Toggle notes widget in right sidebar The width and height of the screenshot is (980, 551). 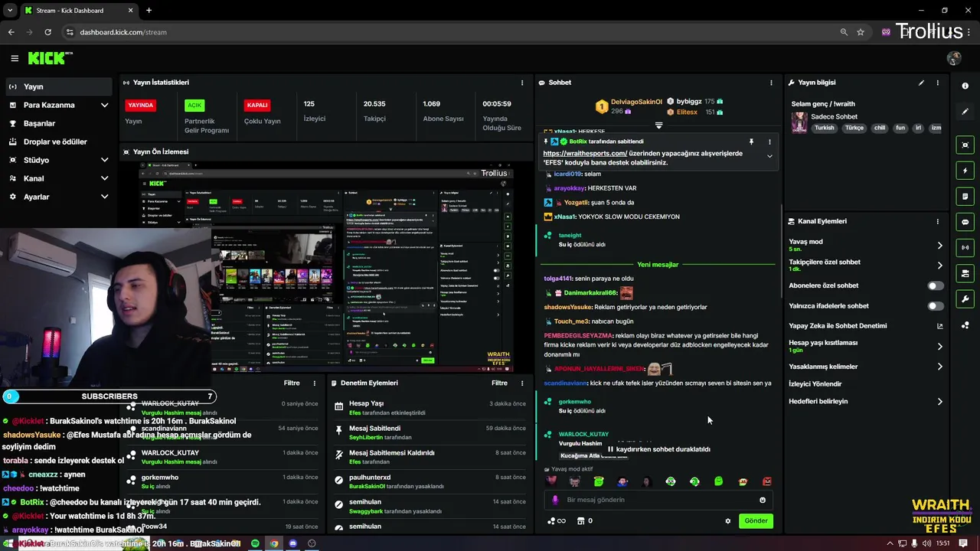(965, 197)
